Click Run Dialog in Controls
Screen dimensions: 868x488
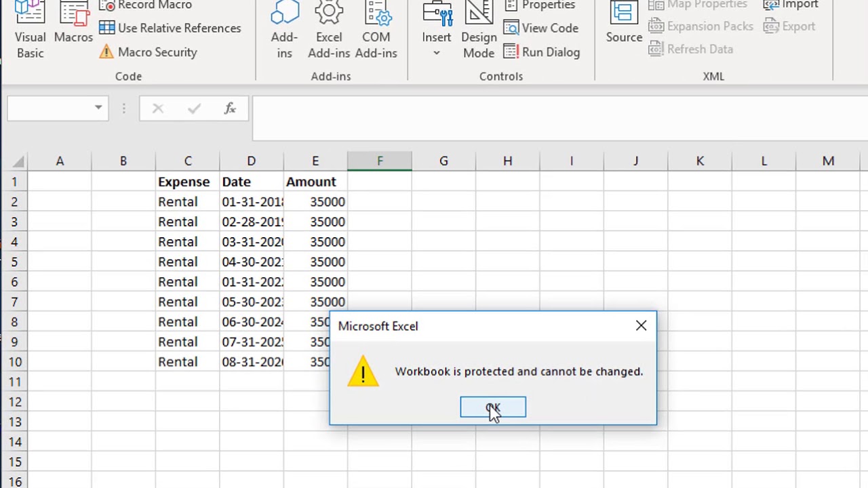pyautogui.click(x=542, y=52)
